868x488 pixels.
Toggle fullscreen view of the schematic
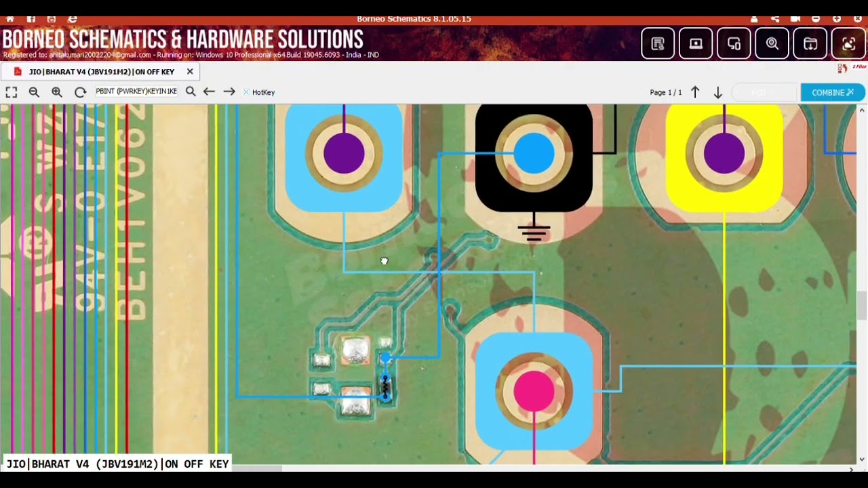click(12, 92)
